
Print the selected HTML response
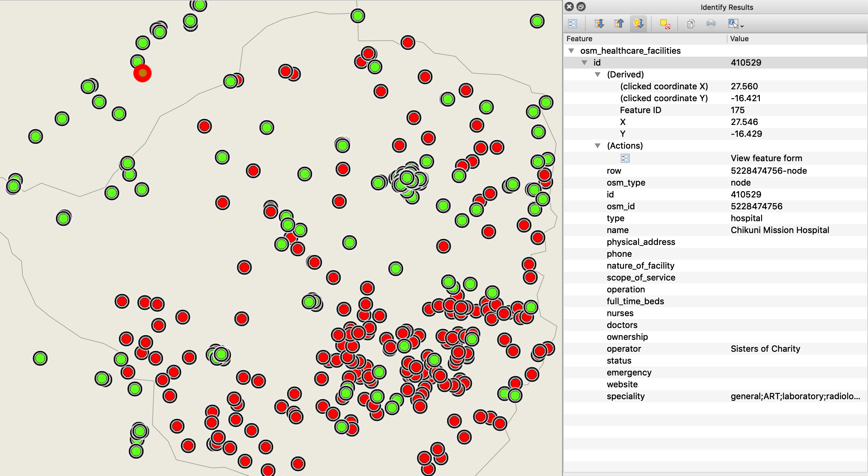(711, 24)
